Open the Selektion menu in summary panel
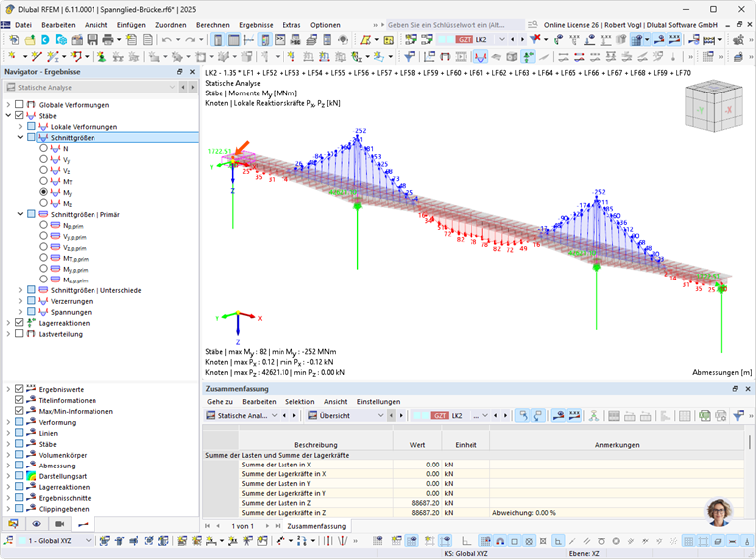756x559 pixels. pos(299,401)
